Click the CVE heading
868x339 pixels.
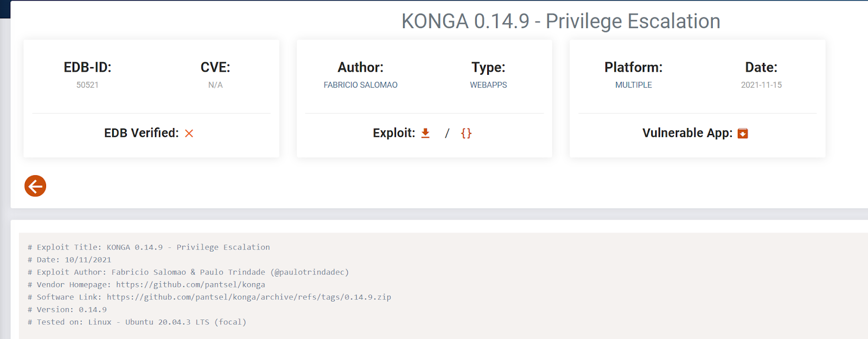tap(215, 67)
